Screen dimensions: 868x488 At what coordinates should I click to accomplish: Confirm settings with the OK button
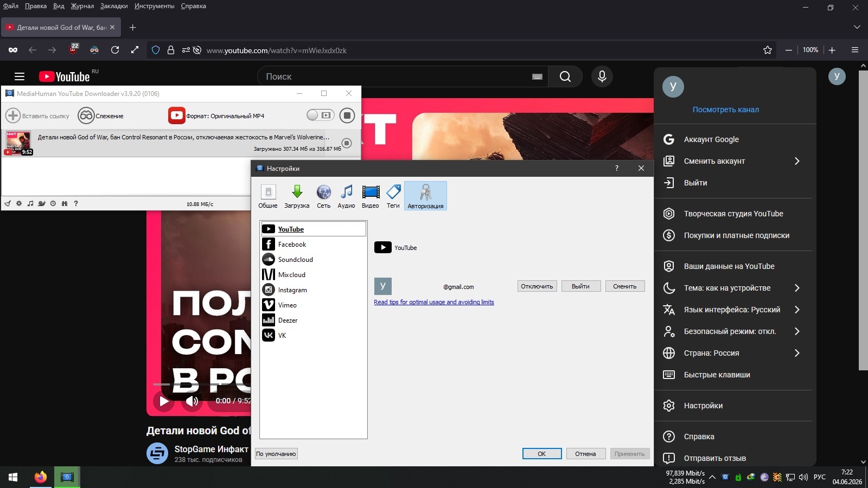[x=542, y=454]
